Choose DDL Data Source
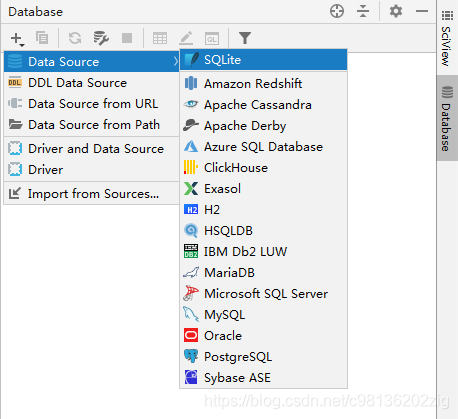458x419 pixels. click(x=92, y=83)
